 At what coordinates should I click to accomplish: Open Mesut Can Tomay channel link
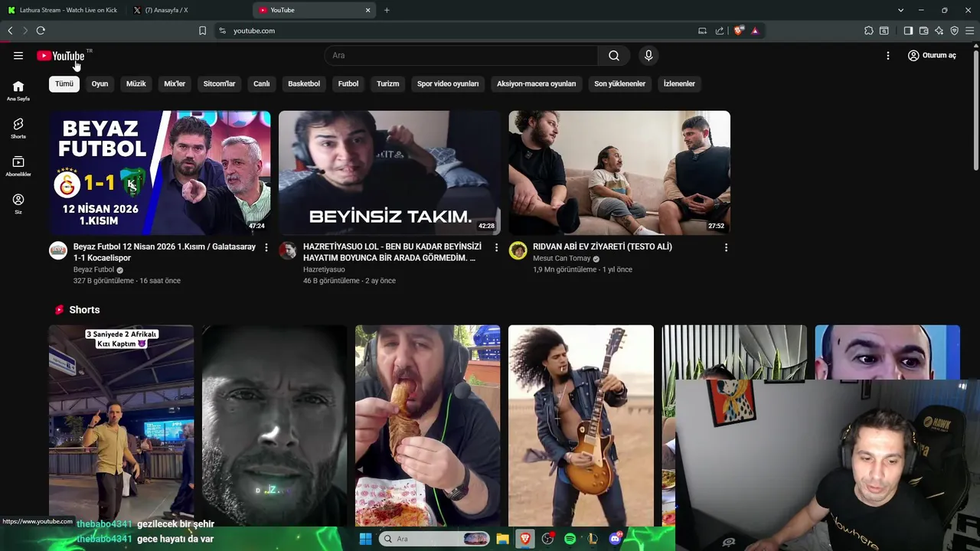pos(562,259)
